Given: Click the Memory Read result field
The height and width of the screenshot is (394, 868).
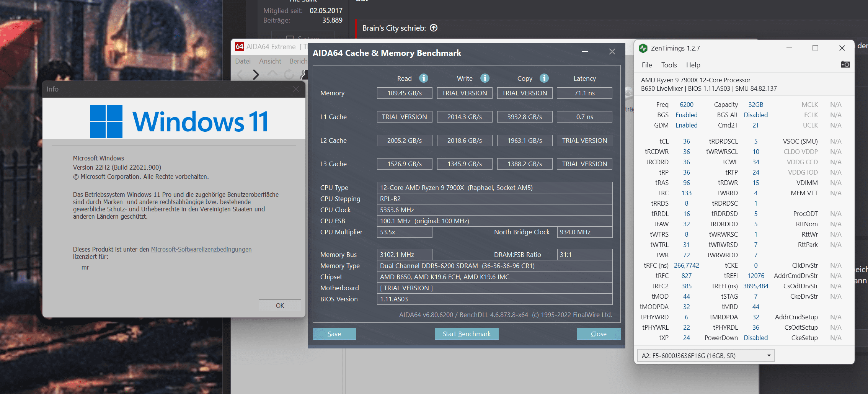Looking at the screenshot, I should [405, 93].
